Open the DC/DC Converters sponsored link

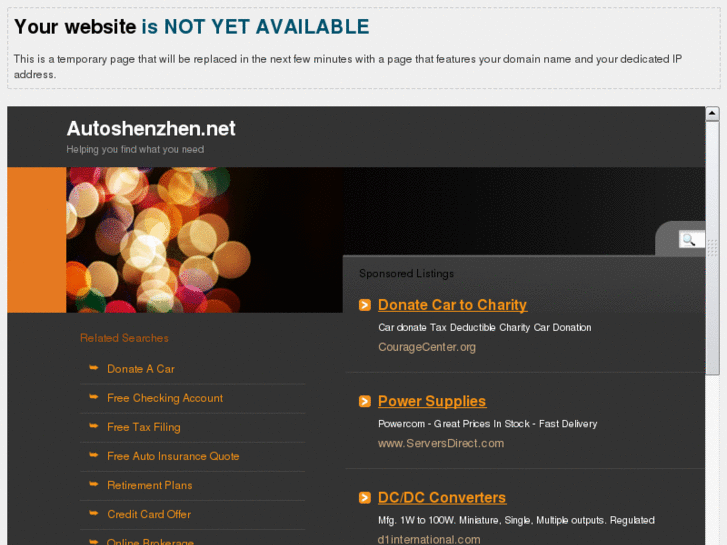pyautogui.click(x=442, y=498)
